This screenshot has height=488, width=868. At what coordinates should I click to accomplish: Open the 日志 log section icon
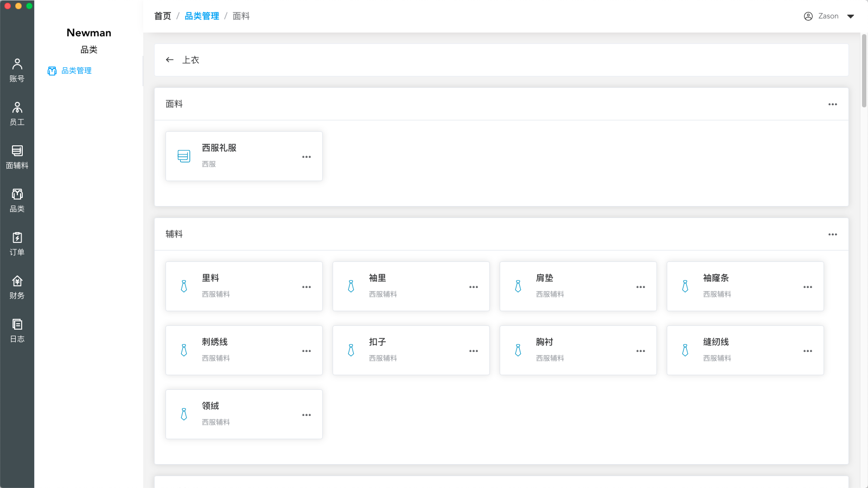pyautogui.click(x=17, y=324)
